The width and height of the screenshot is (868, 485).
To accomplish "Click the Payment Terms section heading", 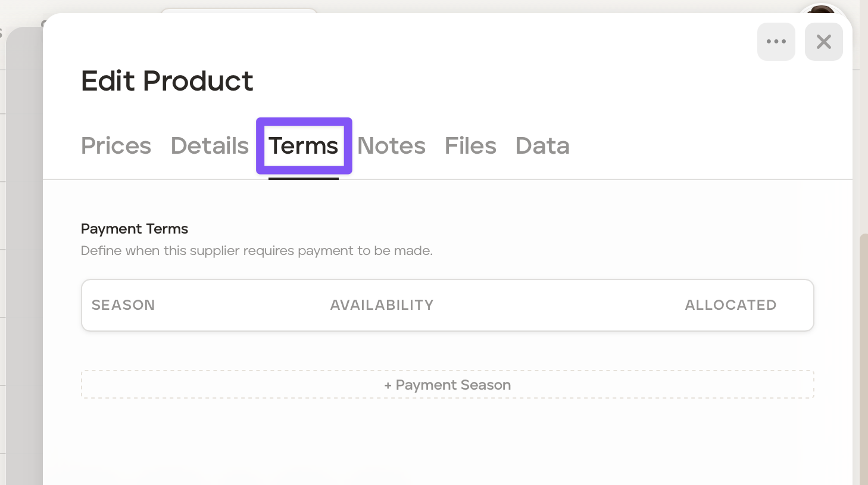I will tap(135, 229).
